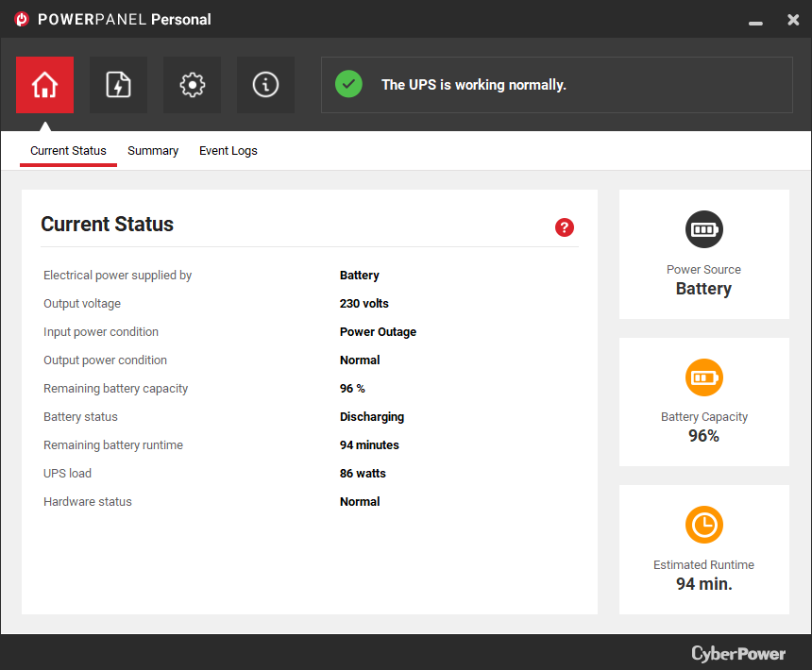Viewport: 812px width, 670px height.
Task: Click the green checkmark status icon
Action: [x=348, y=84]
